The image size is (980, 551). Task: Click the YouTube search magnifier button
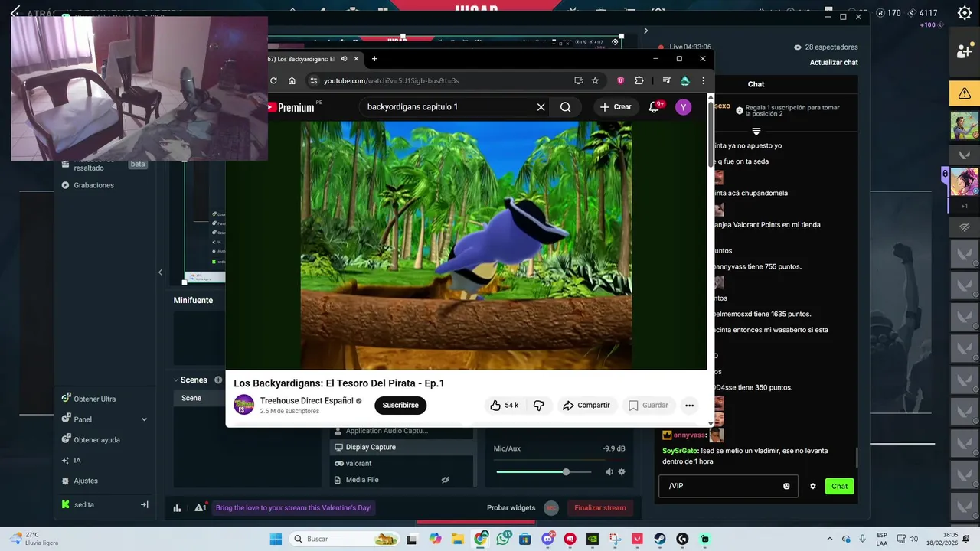tap(565, 107)
